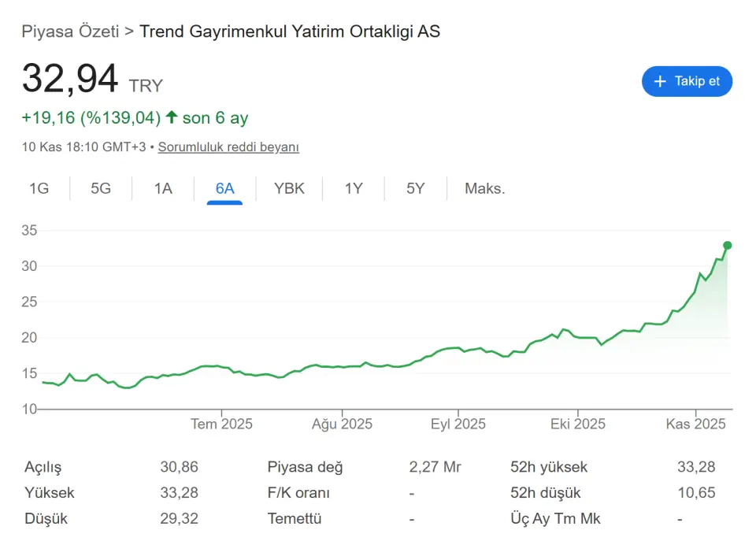Click the plus icon on Takip et

[660, 82]
